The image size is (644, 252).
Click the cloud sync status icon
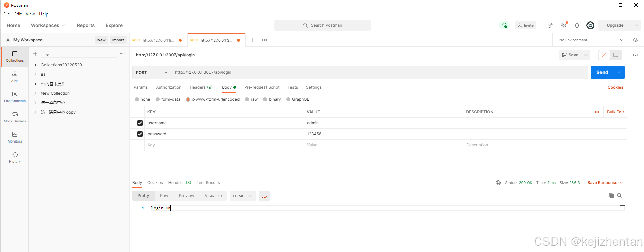tap(504, 25)
